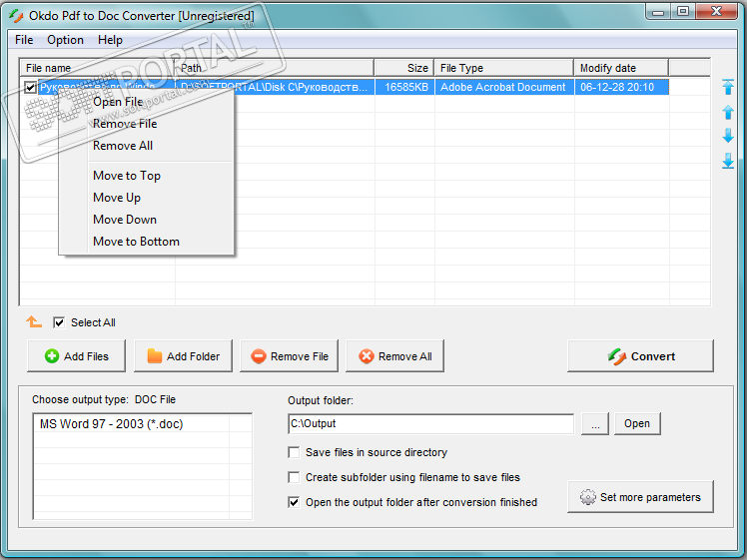
Task: Click the Move to Top arrow icon
Action: point(728,87)
